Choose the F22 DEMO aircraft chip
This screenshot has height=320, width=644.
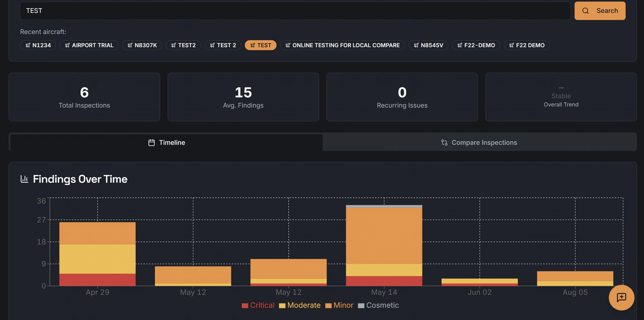pos(526,45)
